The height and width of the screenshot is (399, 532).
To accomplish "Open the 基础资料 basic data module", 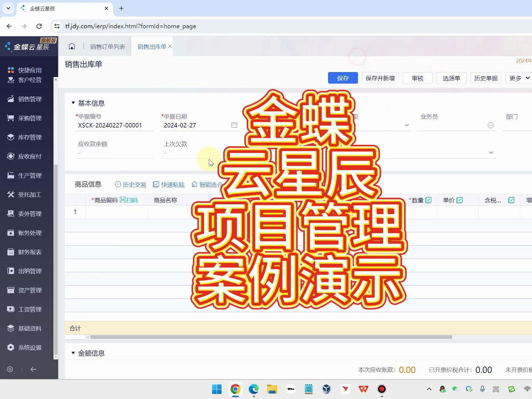I will point(25,328).
